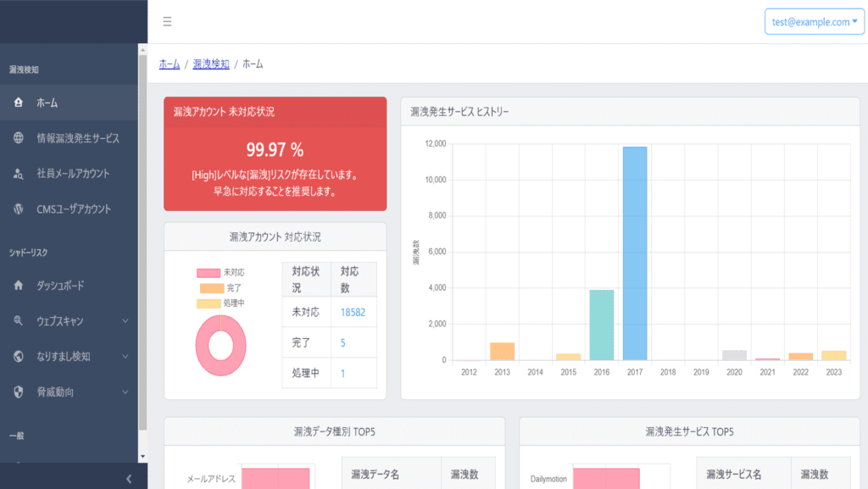
Task: Click the hamburger menu icon
Action: 167,22
